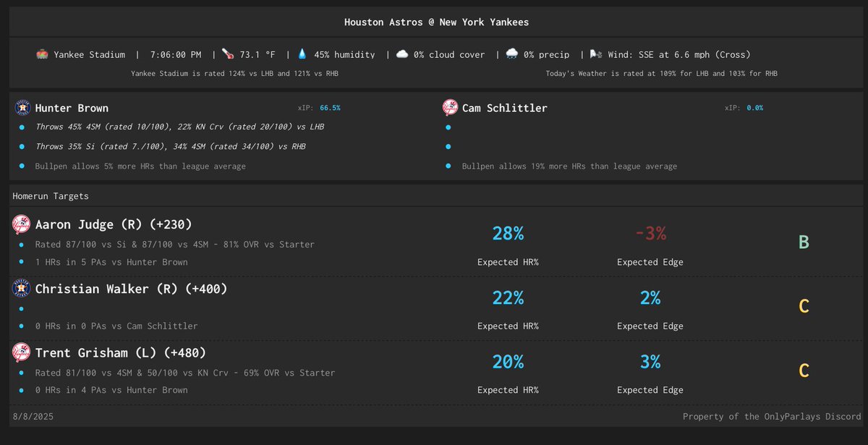Click the Yankee Stadium rated 124% vs LHB note

point(234,74)
